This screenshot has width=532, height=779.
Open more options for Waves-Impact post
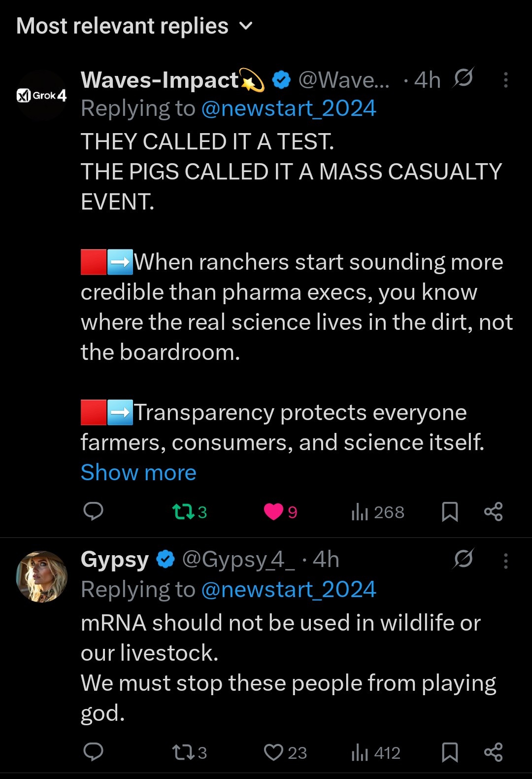tap(505, 80)
